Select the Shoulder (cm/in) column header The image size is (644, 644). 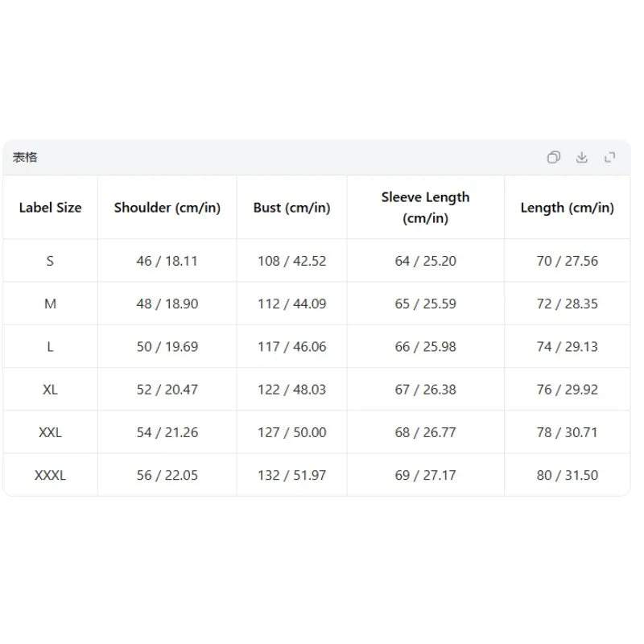click(x=167, y=208)
